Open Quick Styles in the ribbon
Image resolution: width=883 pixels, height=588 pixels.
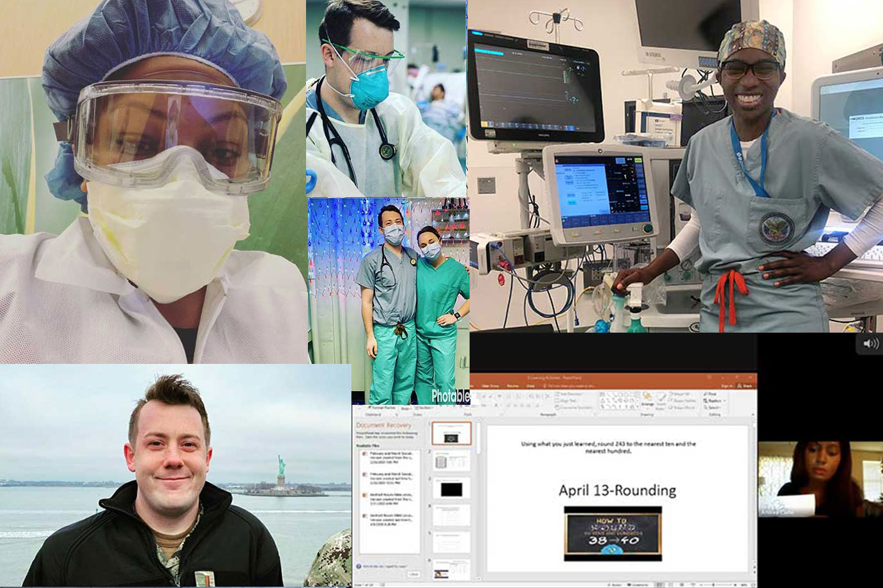(661, 401)
